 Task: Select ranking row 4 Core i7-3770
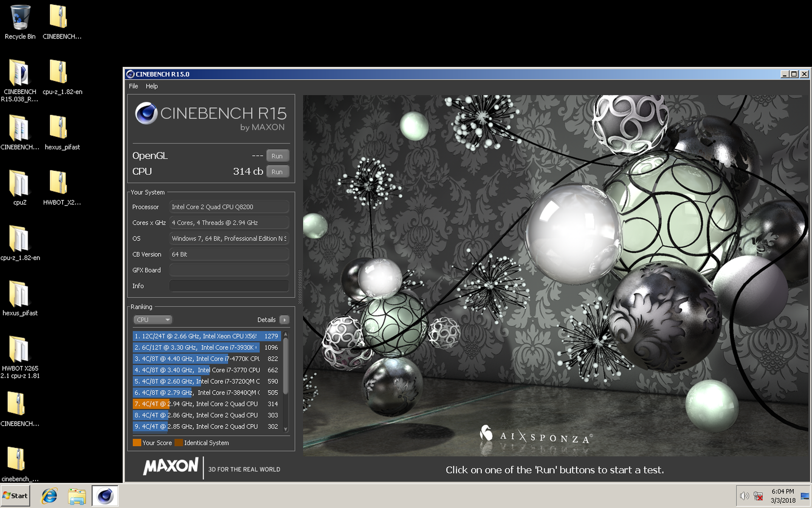pos(207,370)
